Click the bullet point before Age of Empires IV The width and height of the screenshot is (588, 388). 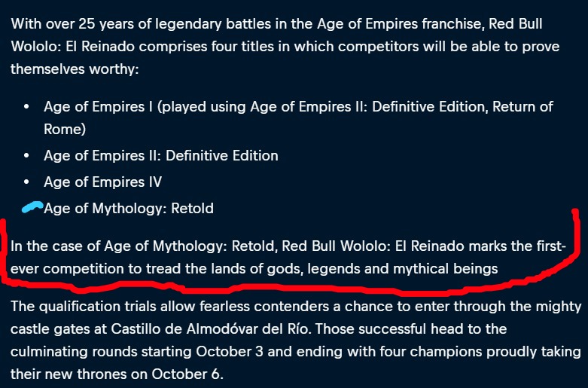pyautogui.click(x=26, y=182)
